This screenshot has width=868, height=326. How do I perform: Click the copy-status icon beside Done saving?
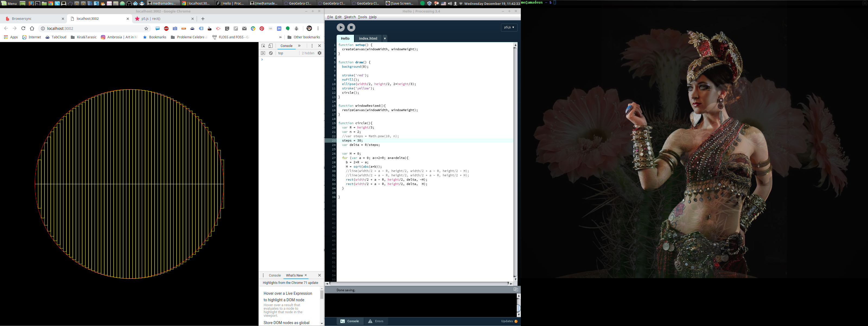point(516,290)
